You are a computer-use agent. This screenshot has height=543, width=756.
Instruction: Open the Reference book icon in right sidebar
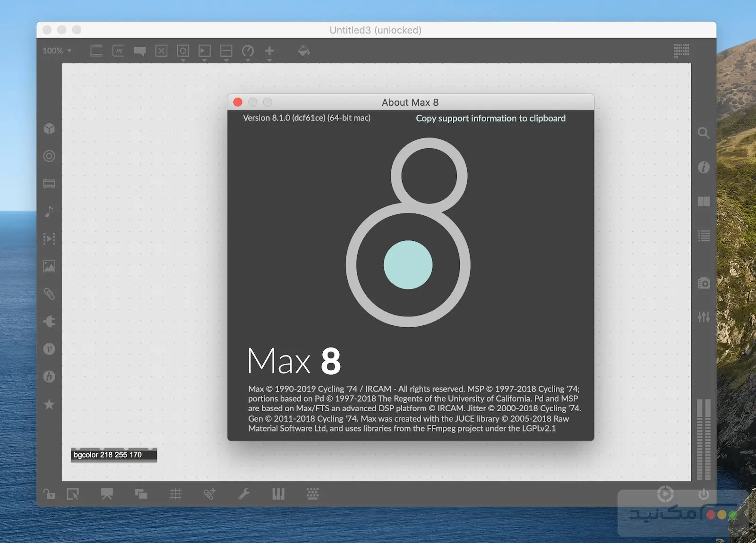pos(704,202)
